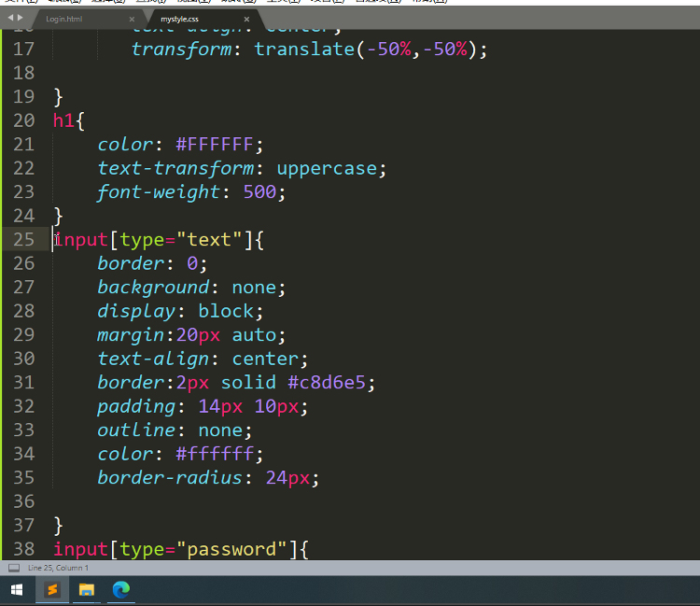Image resolution: width=700 pixels, height=606 pixels.
Task: Open File Explorer from the taskbar
Action: coord(87,589)
